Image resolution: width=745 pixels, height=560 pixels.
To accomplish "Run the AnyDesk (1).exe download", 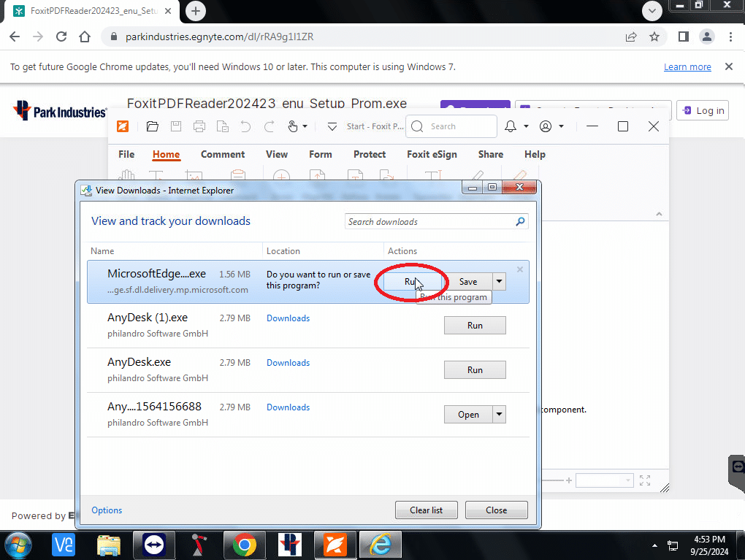I will point(475,326).
